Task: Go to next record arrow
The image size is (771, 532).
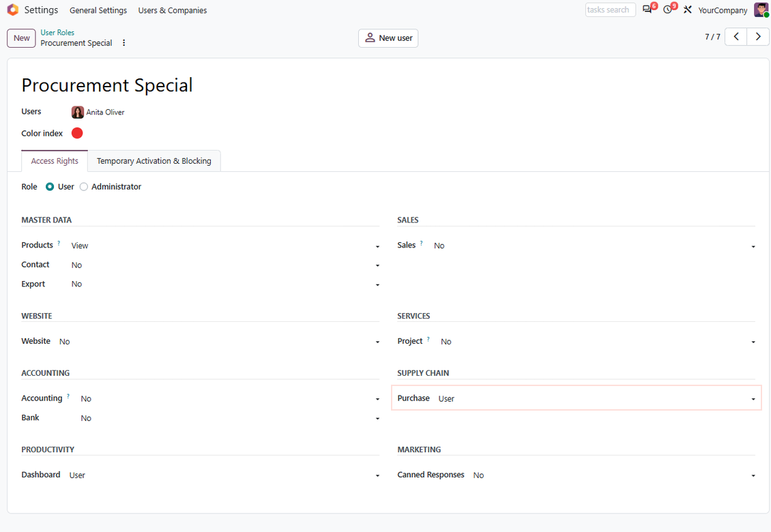Action: [x=758, y=37]
